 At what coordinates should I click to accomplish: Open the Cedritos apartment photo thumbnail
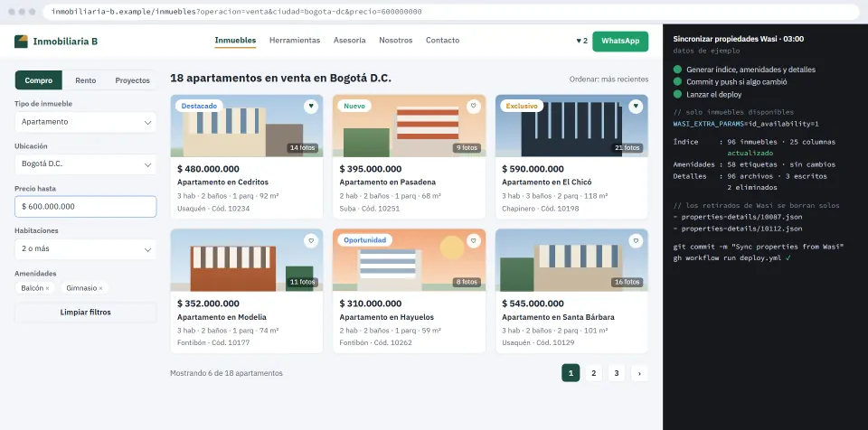(246, 126)
